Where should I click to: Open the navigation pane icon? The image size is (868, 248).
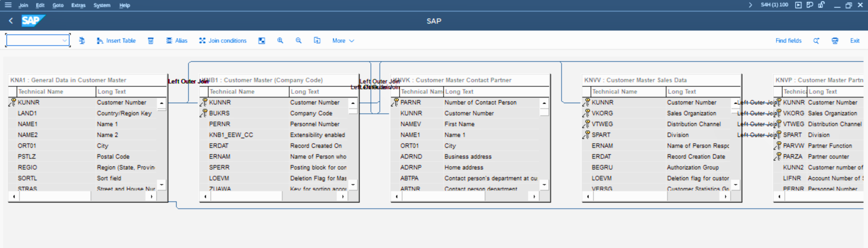pos(261,40)
